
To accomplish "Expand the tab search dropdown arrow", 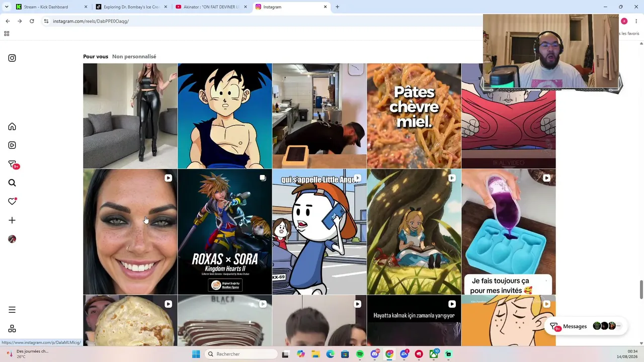I will (x=7, y=7).
